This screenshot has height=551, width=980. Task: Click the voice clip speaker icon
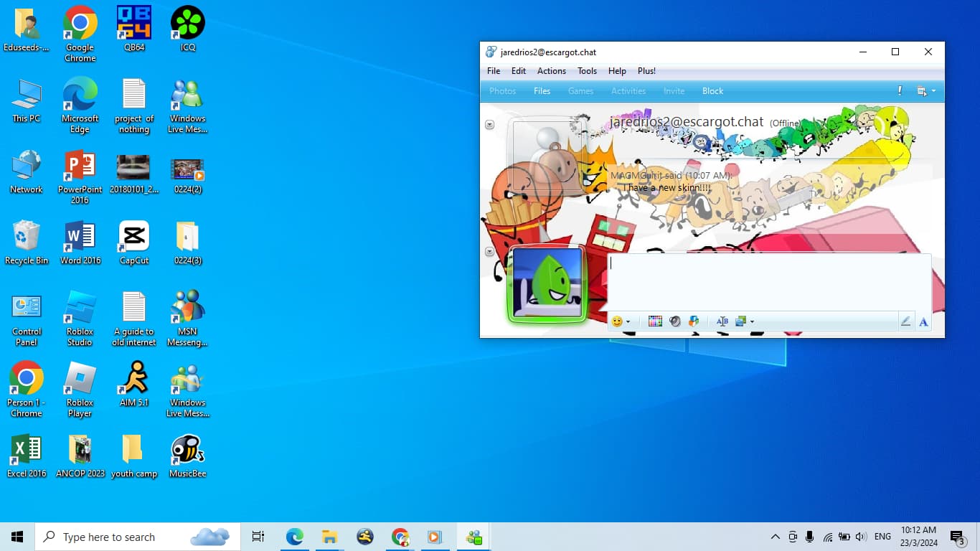[x=674, y=321]
